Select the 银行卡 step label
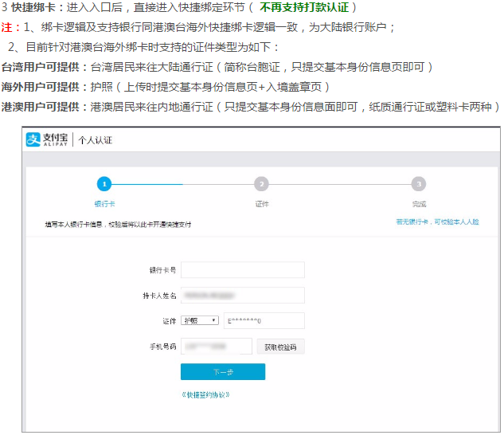The image size is (504, 435). coord(104,204)
